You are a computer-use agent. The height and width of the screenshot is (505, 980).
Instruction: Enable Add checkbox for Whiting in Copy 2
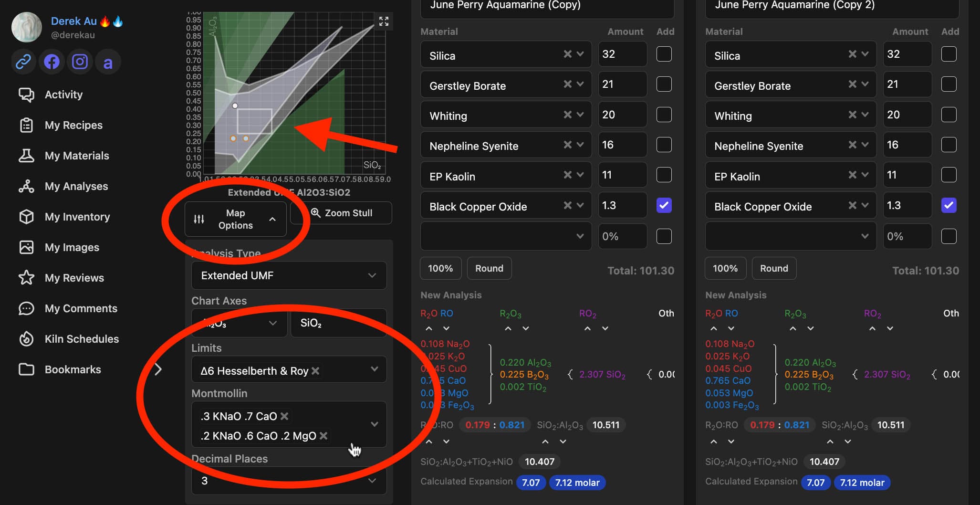(x=949, y=115)
